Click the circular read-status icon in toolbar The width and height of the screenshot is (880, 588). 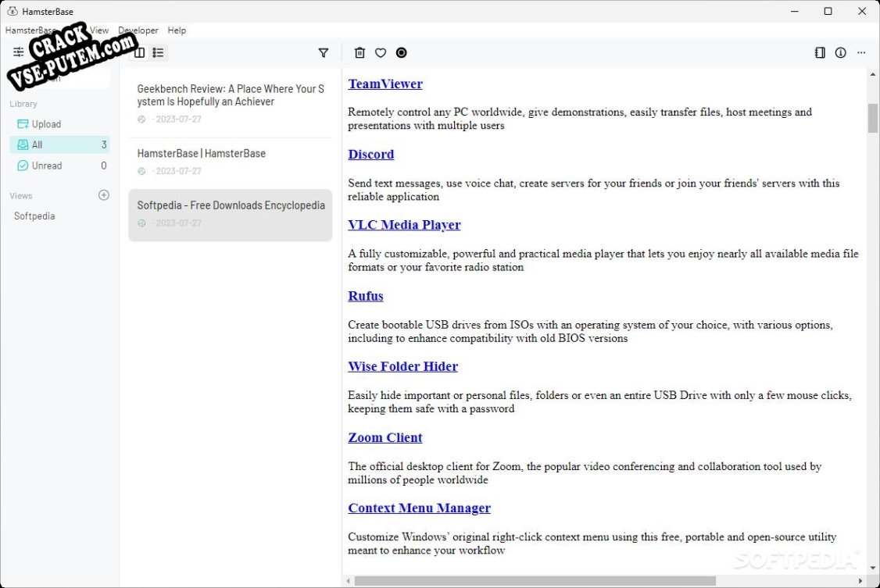pyautogui.click(x=401, y=53)
